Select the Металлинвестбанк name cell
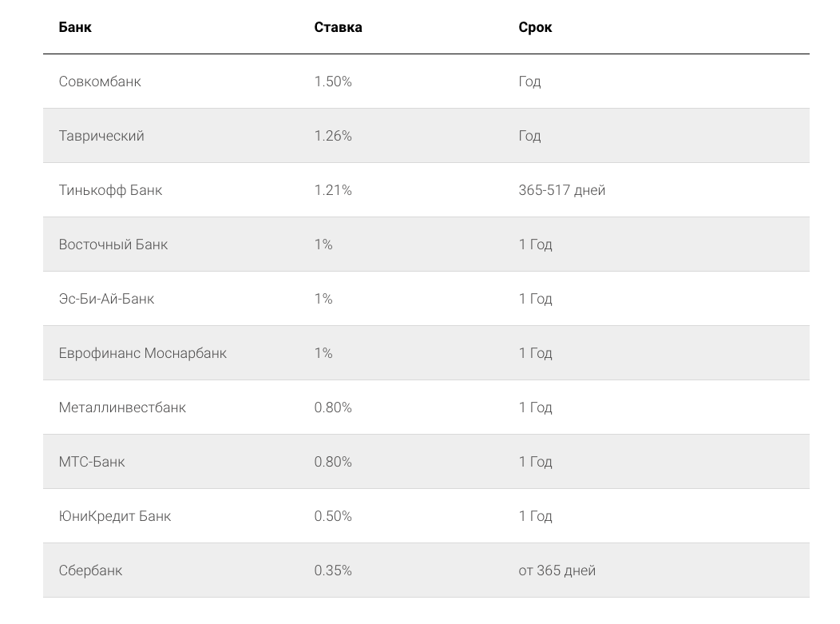Image resolution: width=840 pixels, height=624 pixels. 122,407
